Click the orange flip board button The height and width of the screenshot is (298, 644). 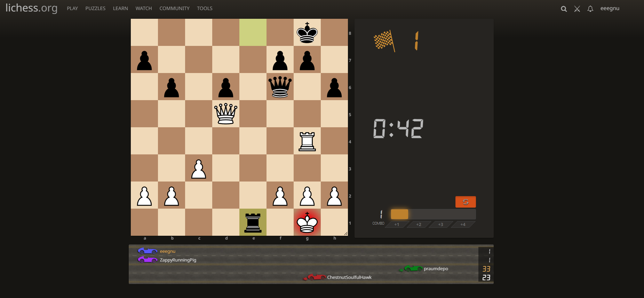[466, 202]
